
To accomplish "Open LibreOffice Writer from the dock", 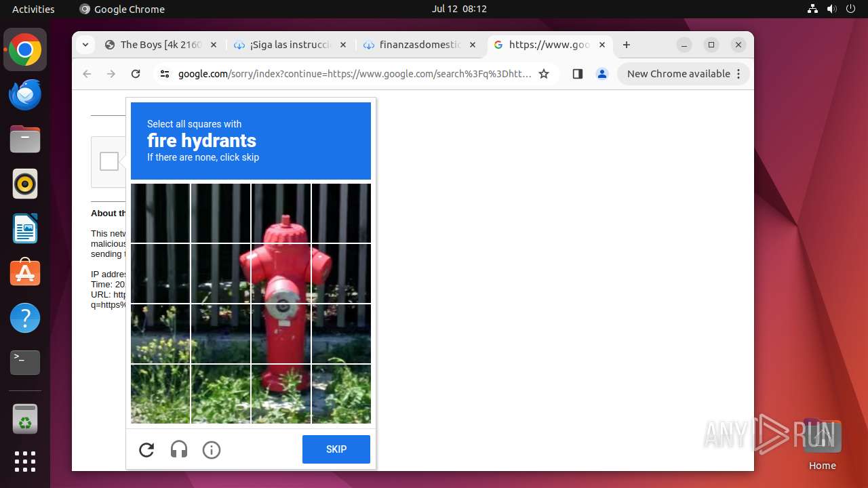I will 25,229.
